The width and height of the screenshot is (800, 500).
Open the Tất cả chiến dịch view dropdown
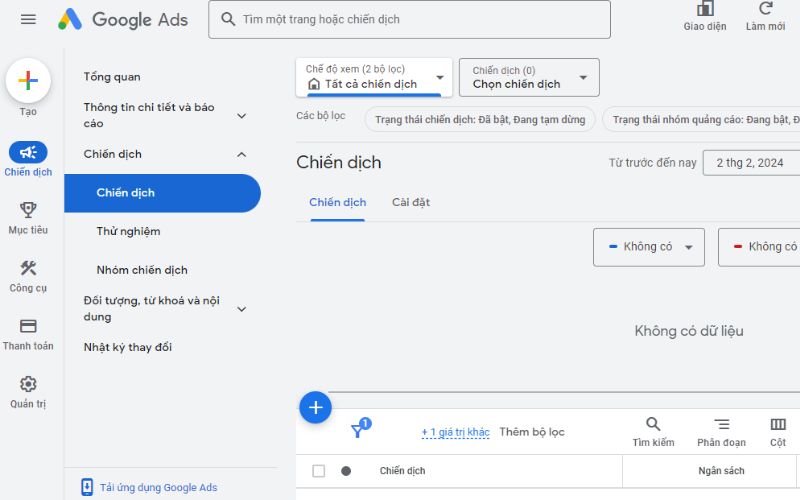[x=374, y=77]
